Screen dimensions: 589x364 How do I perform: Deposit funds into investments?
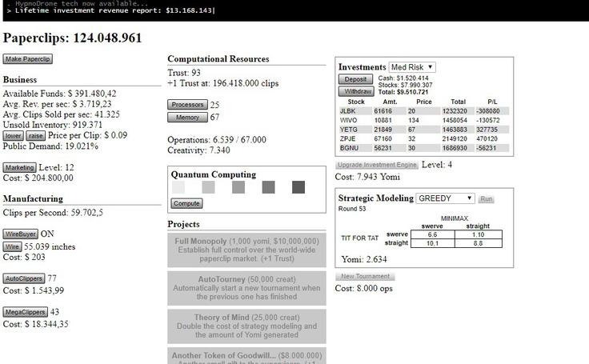pyautogui.click(x=356, y=79)
